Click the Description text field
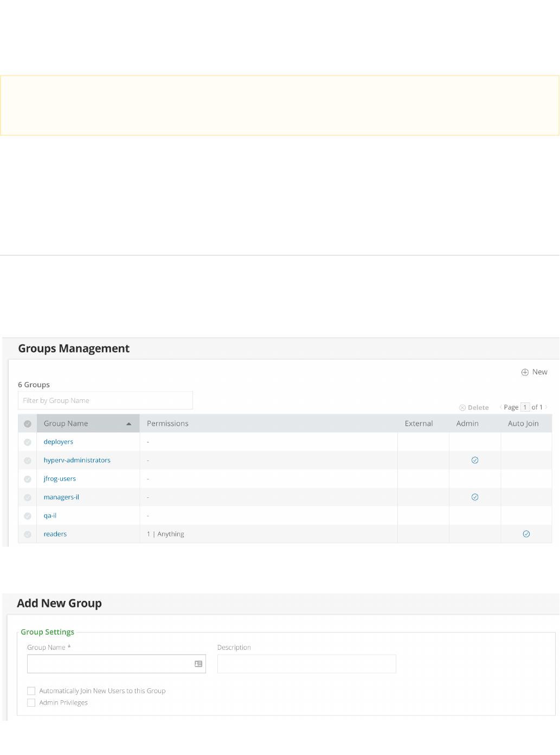This screenshot has height=755, width=560. point(306,664)
